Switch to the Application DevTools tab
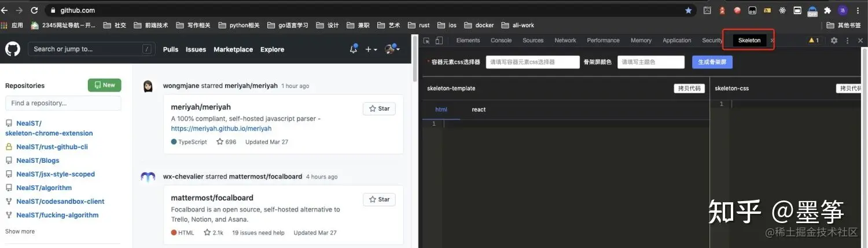The image size is (868, 248). tap(677, 41)
